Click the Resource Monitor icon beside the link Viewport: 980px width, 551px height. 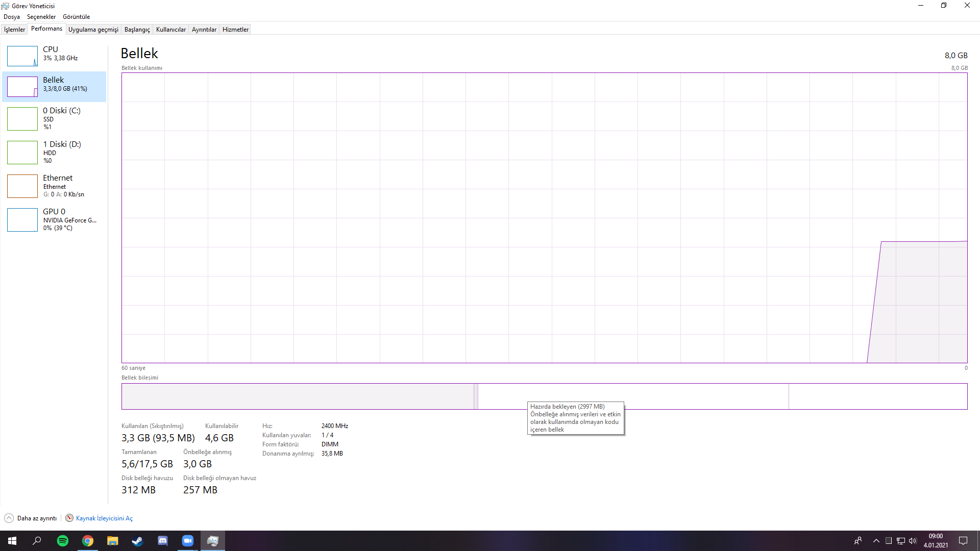tap(69, 518)
